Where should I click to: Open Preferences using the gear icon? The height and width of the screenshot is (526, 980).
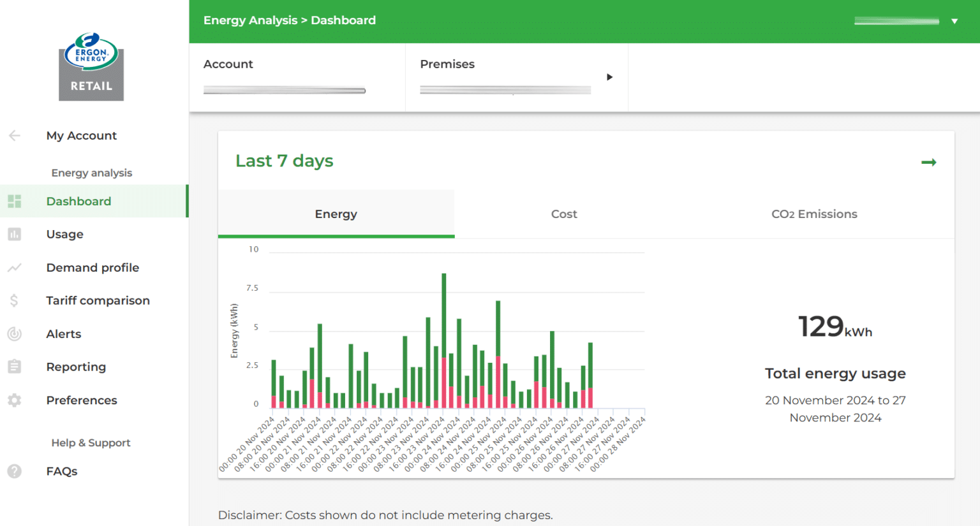point(14,400)
